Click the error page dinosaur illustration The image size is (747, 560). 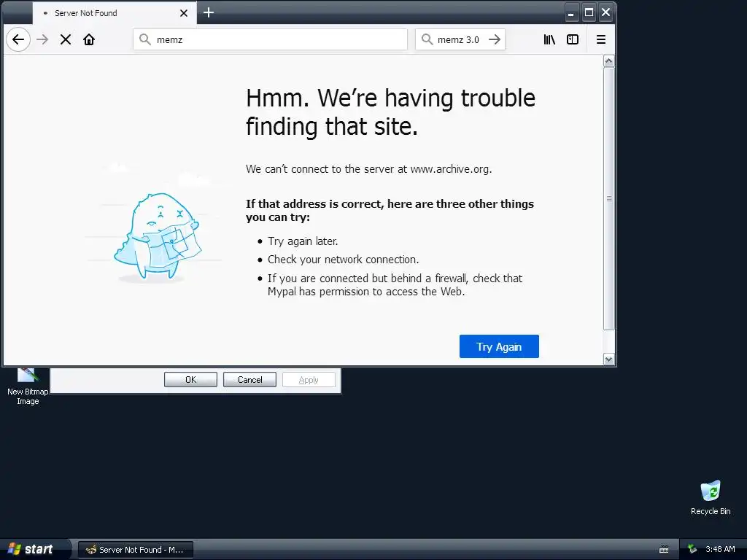coord(158,237)
